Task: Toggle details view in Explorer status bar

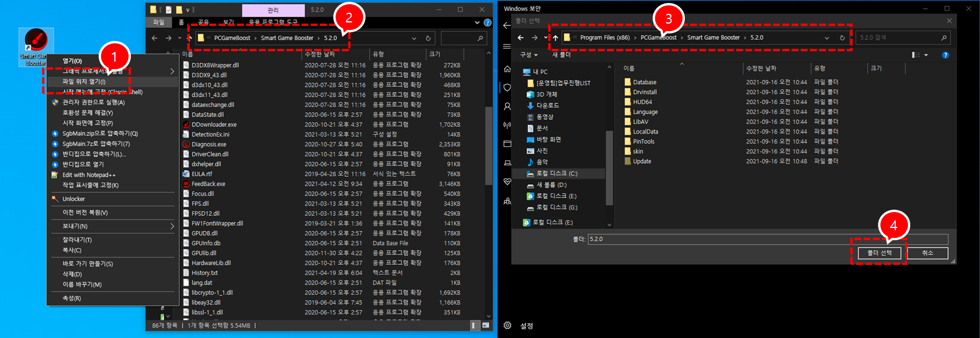Action: pos(475,325)
